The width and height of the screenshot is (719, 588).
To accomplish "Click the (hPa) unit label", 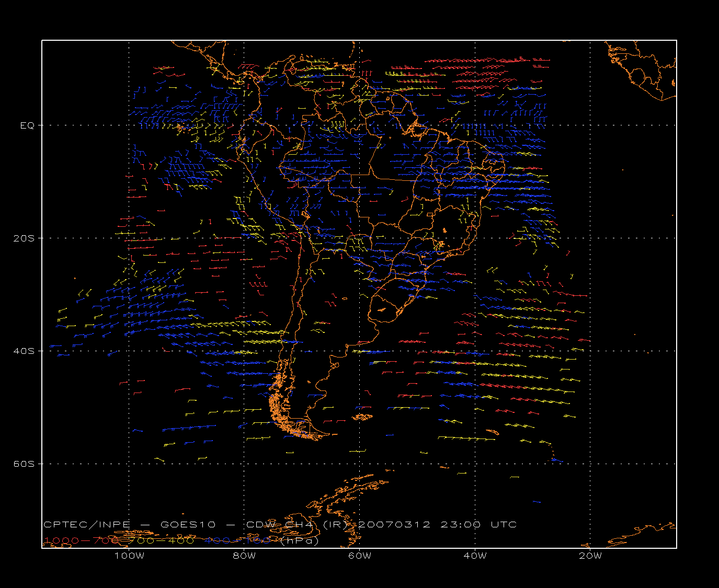I will tap(299, 540).
